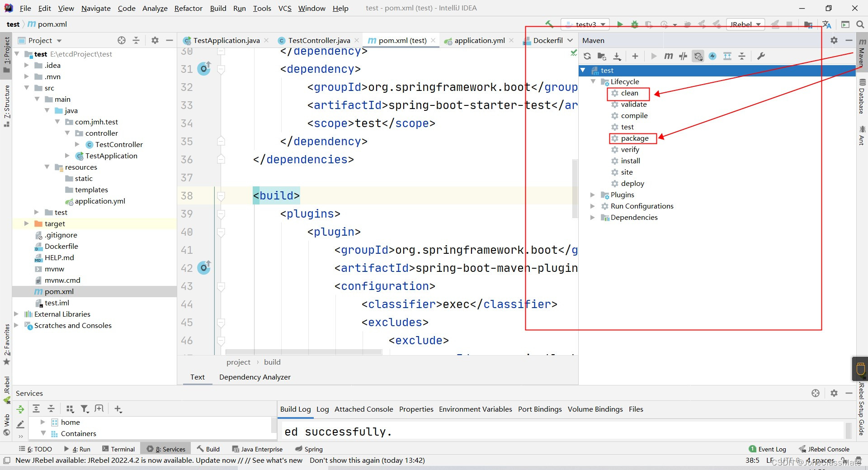This screenshot has width=868, height=470.
Task: Hide the Maven tool window
Action: point(849,40)
